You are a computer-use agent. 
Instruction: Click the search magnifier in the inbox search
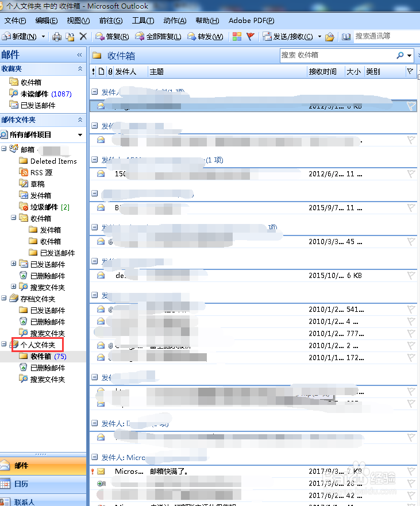pyautogui.click(x=400, y=55)
